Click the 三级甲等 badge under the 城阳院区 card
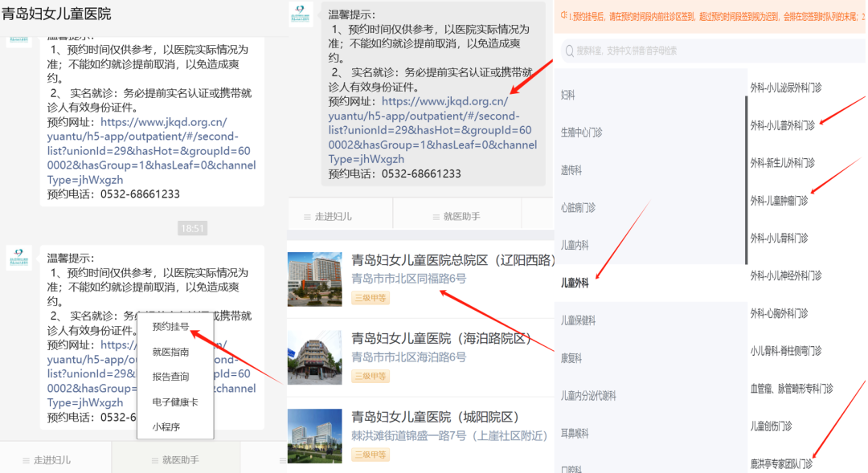 tap(371, 455)
